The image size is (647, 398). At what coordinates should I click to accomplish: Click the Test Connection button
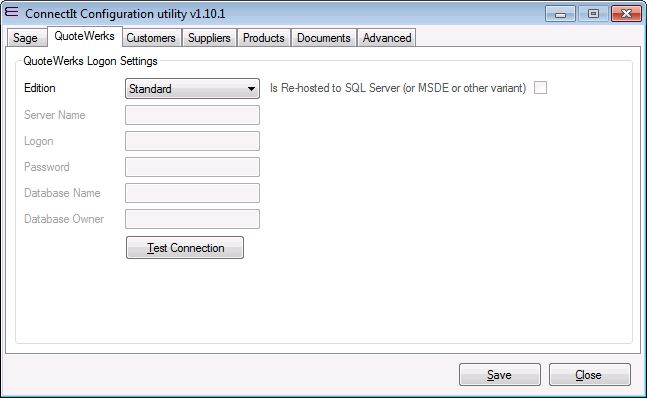185,247
